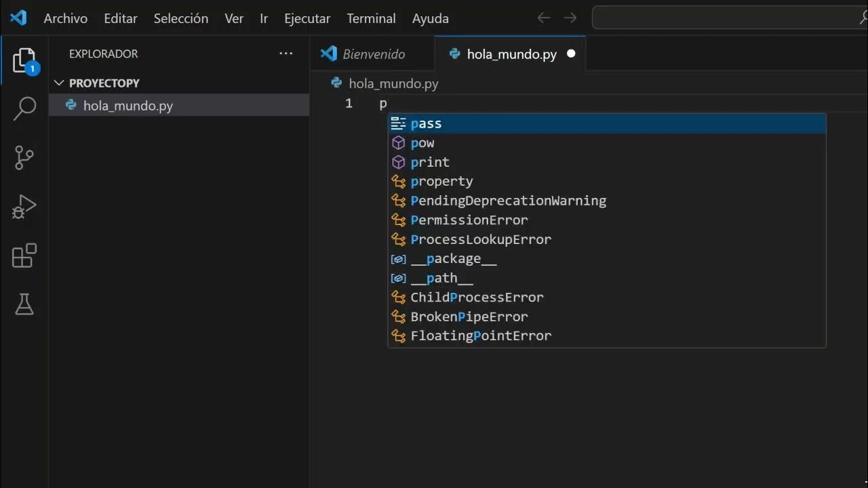Click the back navigation arrow
The height and width of the screenshot is (488, 868).
click(x=543, y=18)
